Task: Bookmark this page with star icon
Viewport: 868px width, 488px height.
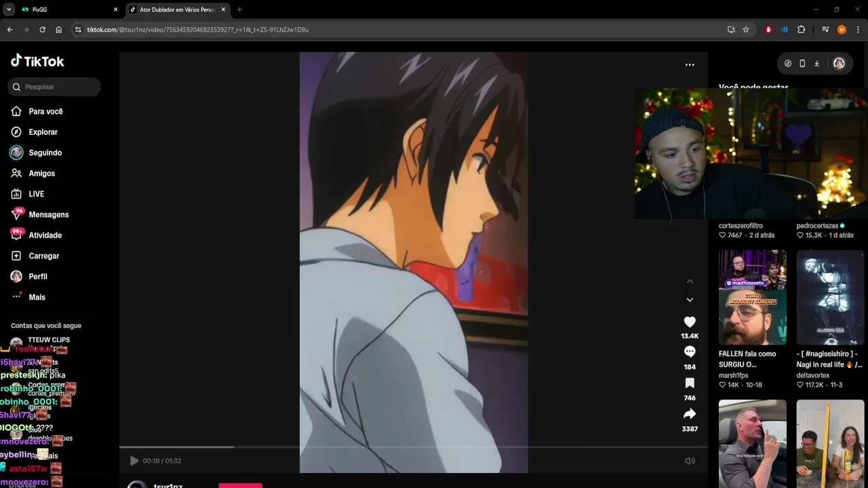Action: (x=746, y=30)
